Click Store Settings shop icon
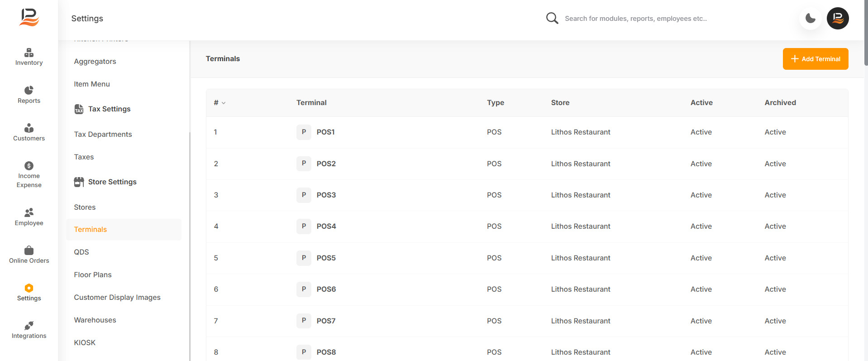 [x=79, y=182]
